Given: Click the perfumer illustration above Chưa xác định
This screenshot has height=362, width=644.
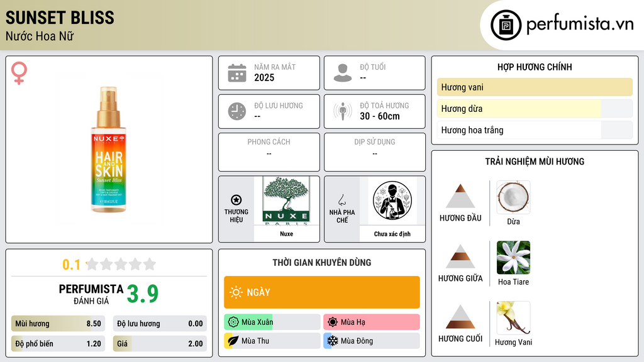Looking at the screenshot, I should [392, 200].
